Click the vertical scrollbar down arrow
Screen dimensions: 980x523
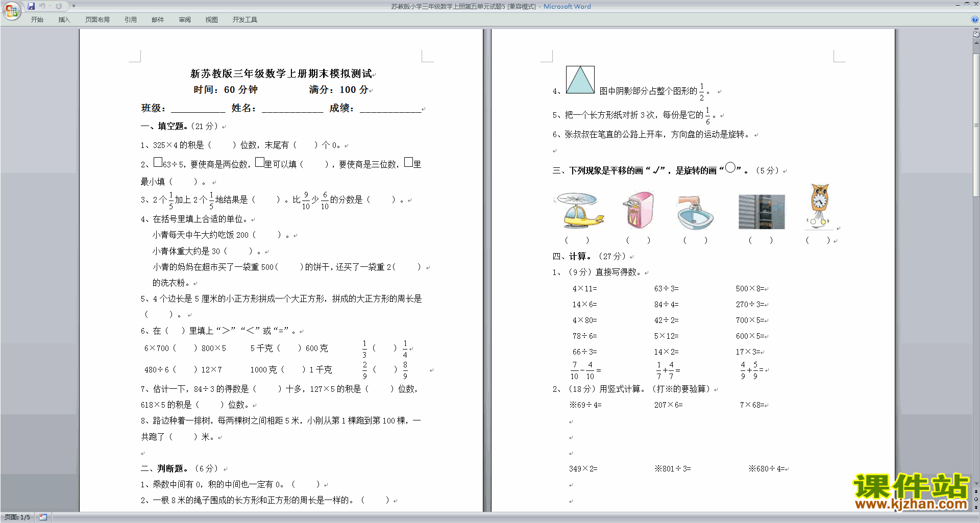(976, 484)
